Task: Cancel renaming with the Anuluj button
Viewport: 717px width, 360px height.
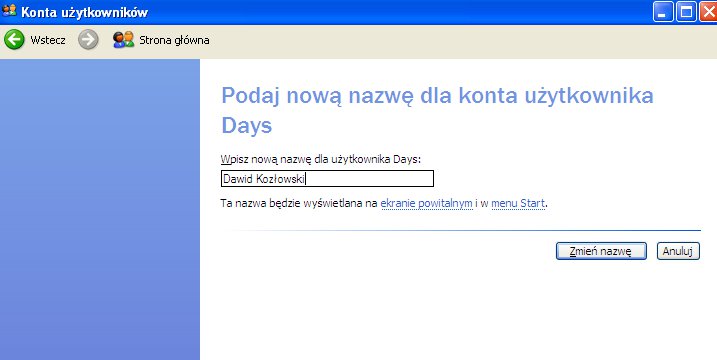Action: point(678,251)
